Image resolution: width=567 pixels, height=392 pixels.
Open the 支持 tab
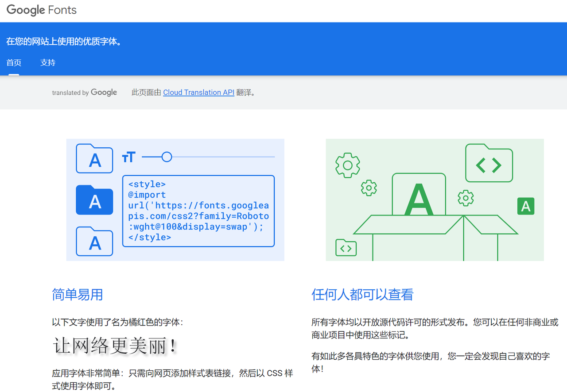tap(48, 63)
